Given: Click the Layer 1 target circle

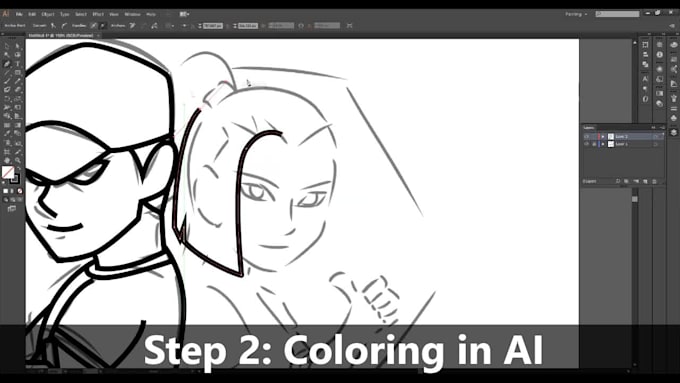Looking at the screenshot, I should (x=656, y=144).
